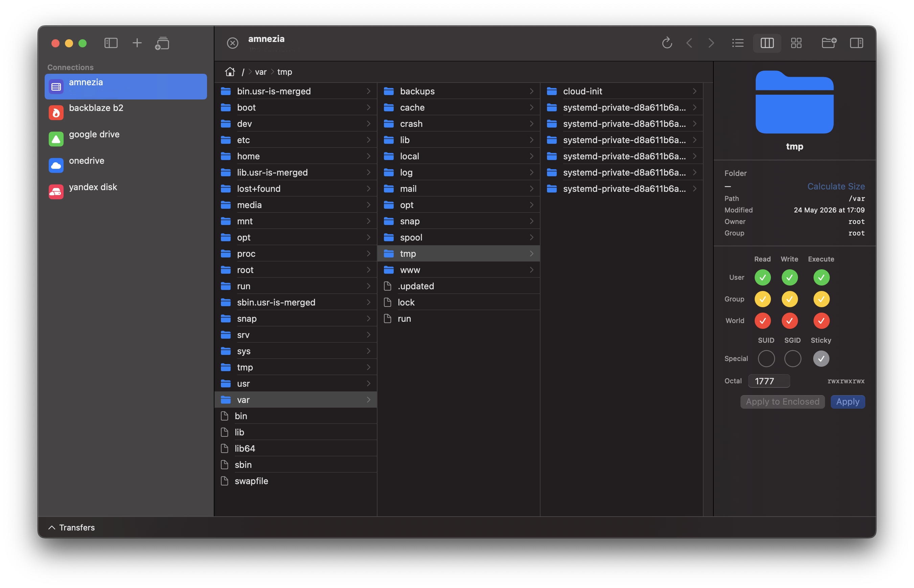Expand the proc folder chevron
The image size is (914, 588).
pyautogui.click(x=368, y=253)
